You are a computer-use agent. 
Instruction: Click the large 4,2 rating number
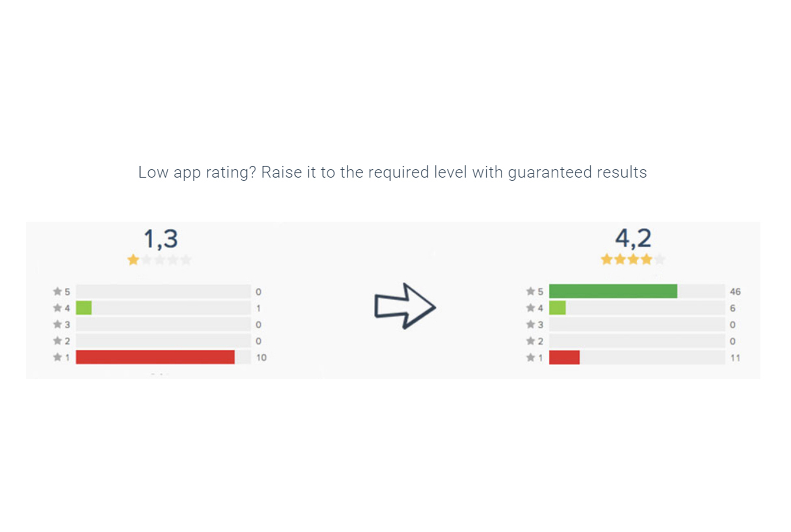coord(633,238)
